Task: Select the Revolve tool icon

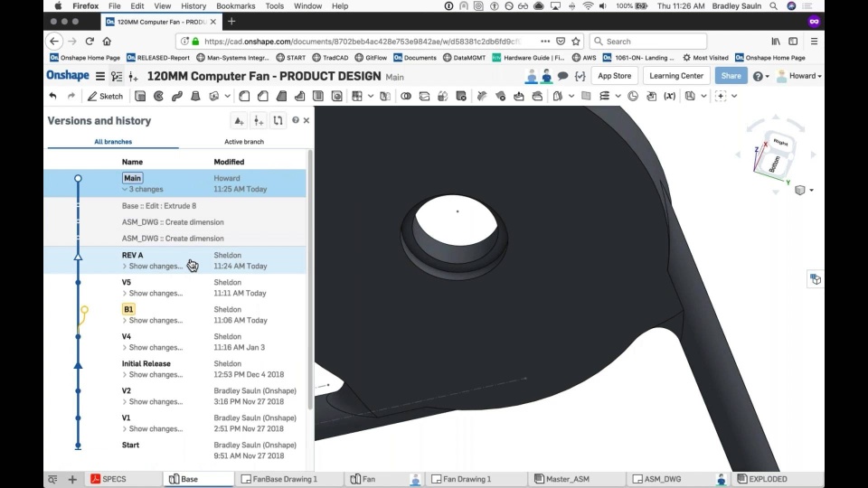Action: 158,97
